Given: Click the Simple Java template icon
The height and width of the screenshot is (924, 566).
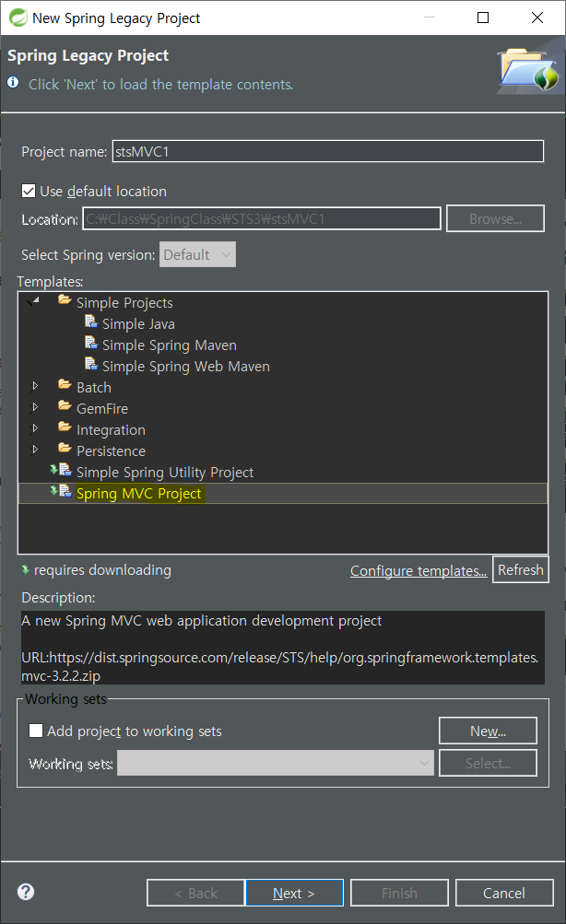Looking at the screenshot, I should (90, 322).
